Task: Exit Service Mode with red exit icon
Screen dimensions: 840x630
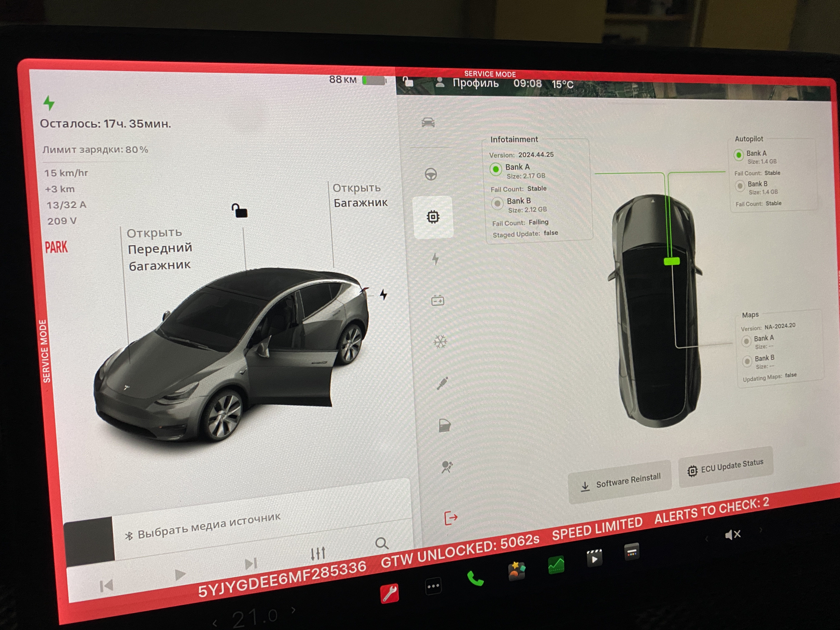Action: coord(451,517)
